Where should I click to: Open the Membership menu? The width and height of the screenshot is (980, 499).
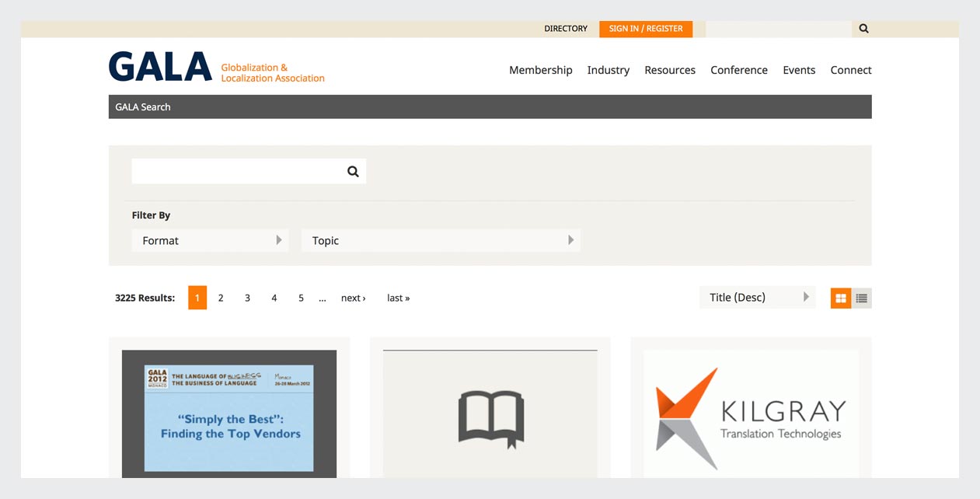pos(541,70)
